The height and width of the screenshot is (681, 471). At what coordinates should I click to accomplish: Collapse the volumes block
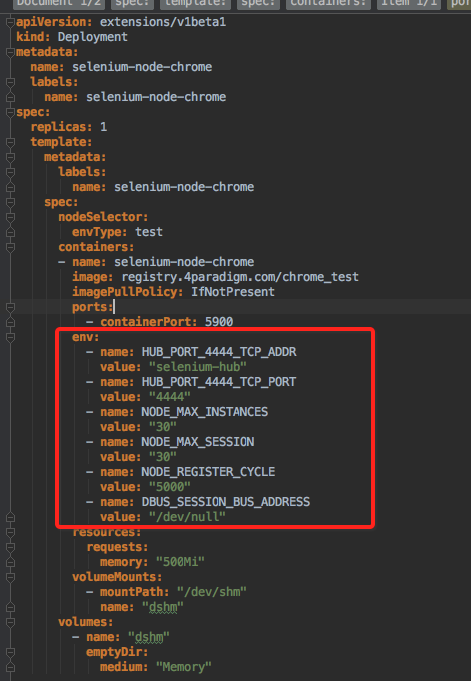pyautogui.click(x=10, y=622)
